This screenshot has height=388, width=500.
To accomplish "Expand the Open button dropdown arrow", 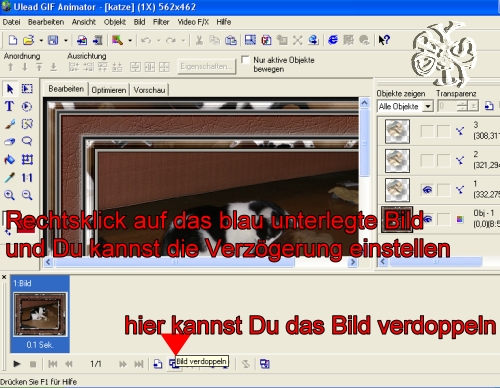I will click(41, 40).
